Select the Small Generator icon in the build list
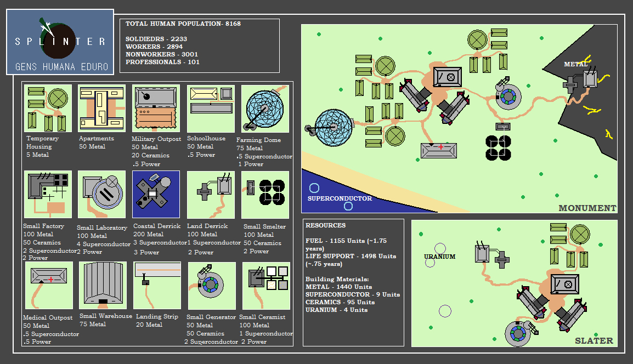 click(212, 286)
